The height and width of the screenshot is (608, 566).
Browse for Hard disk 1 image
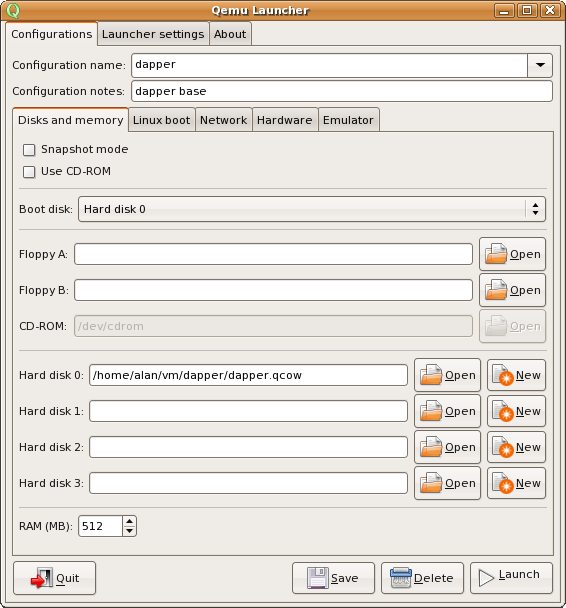447,411
